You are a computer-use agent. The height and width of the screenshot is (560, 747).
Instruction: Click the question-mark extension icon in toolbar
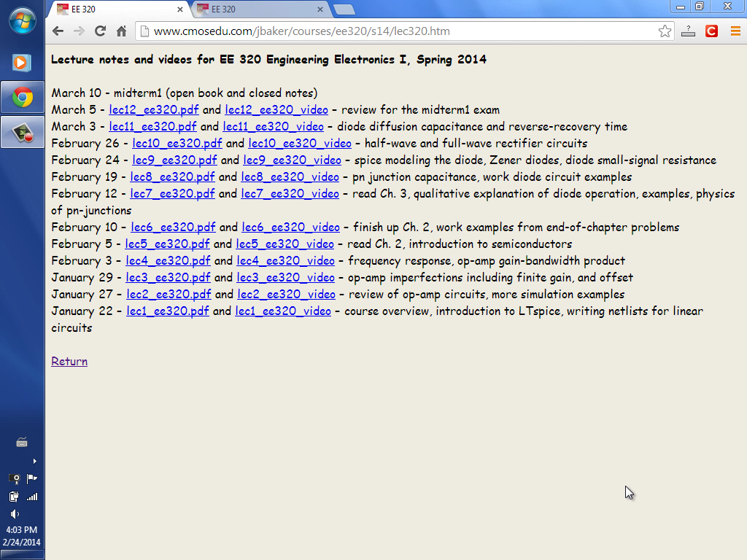688,31
